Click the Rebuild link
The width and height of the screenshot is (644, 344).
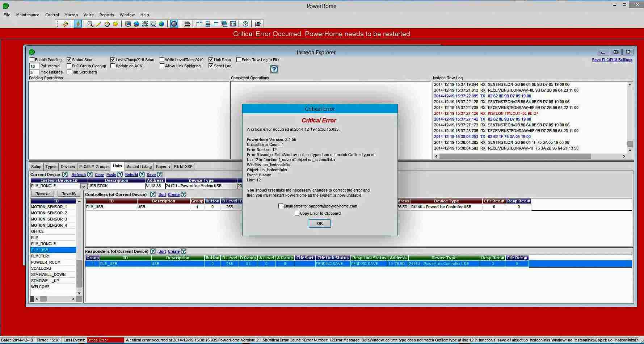pyautogui.click(x=131, y=175)
